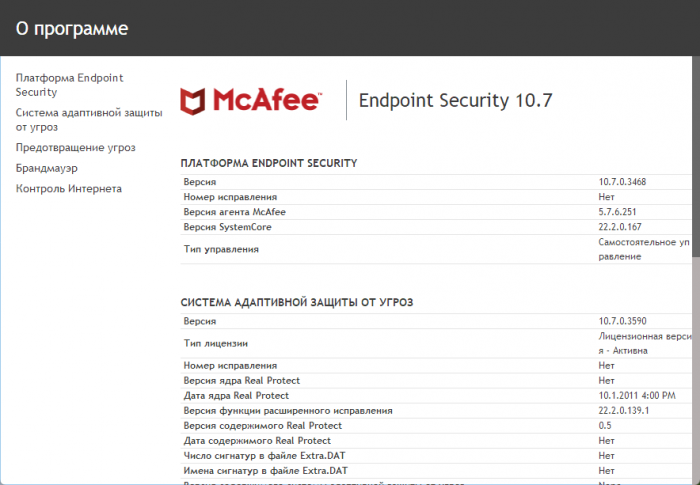Click the Endpoint Security 10.7 product title
Image resolution: width=700 pixels, height=485 pixels.
click(x=455, y=100)
